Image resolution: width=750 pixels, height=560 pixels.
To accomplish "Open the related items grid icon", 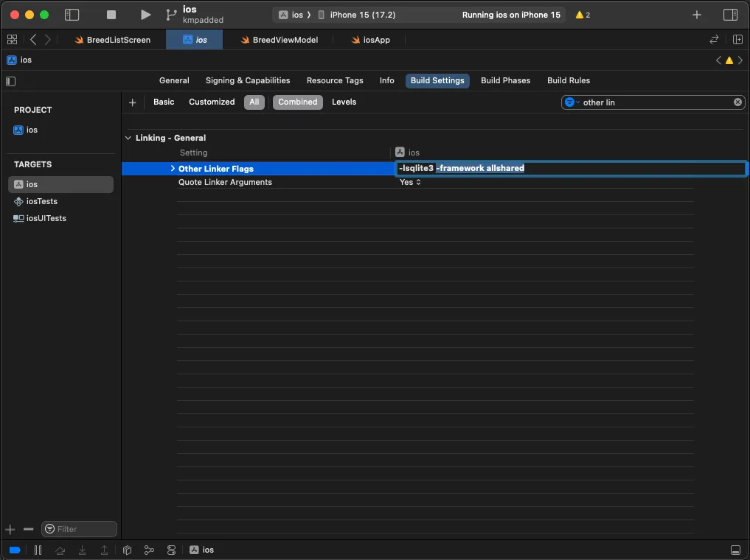I will click(x=12, y=40).
